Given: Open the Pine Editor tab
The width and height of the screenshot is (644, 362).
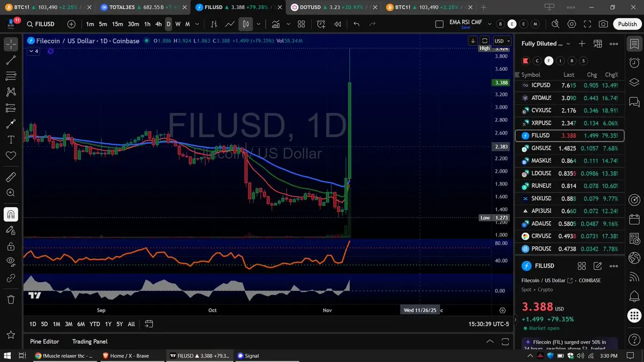Looking at the screenshot, I should 45,342.
